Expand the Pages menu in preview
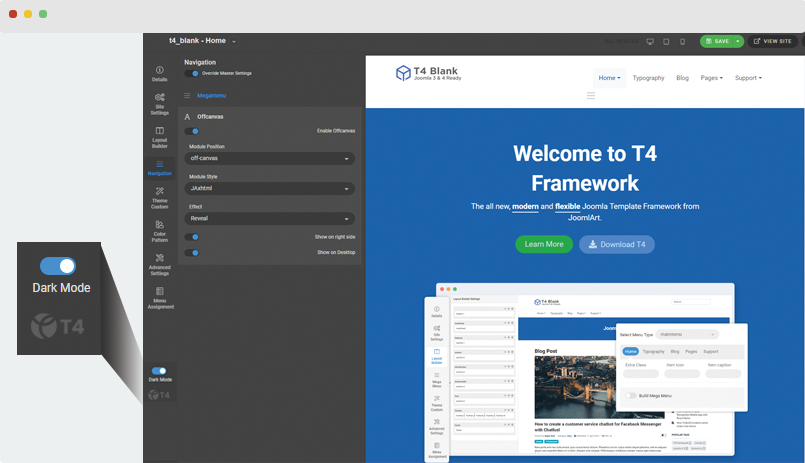The width and height of the screenshot is (805, 463). coord(712,78)
